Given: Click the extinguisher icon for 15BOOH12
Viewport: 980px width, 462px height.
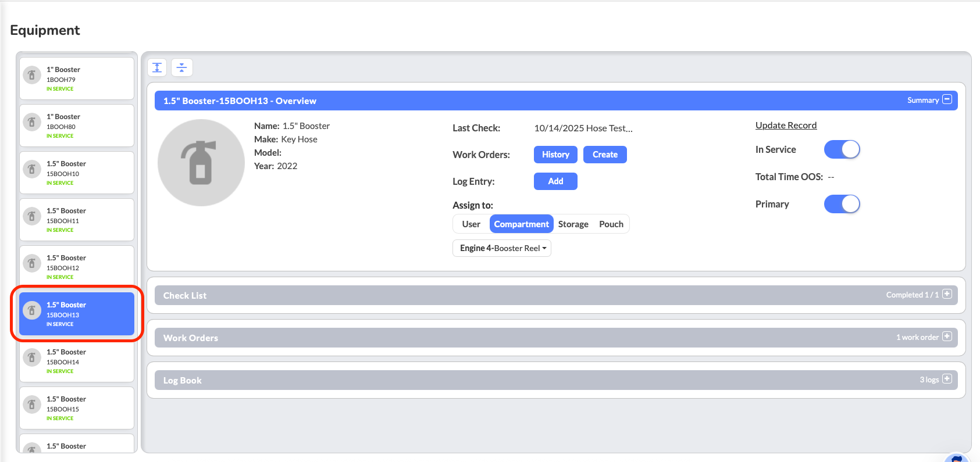Looking at the screenshot, I should coord(32,263).
